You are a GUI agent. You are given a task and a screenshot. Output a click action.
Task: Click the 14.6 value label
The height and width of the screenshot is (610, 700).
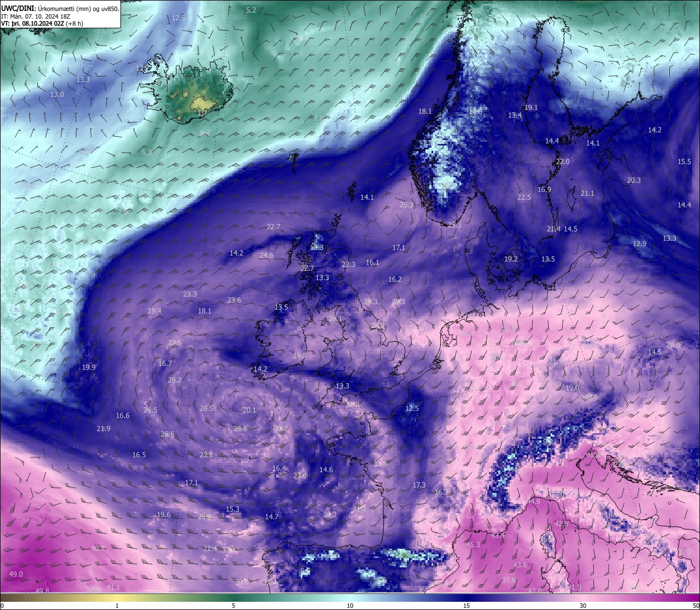pyautogui.click(x=326, y=469)
